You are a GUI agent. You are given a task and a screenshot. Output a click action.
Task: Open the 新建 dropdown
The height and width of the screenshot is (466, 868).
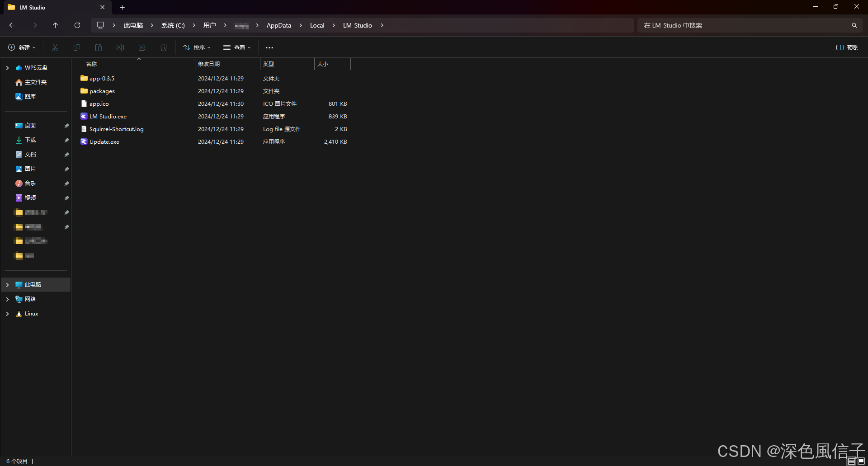tap(22, 47)
